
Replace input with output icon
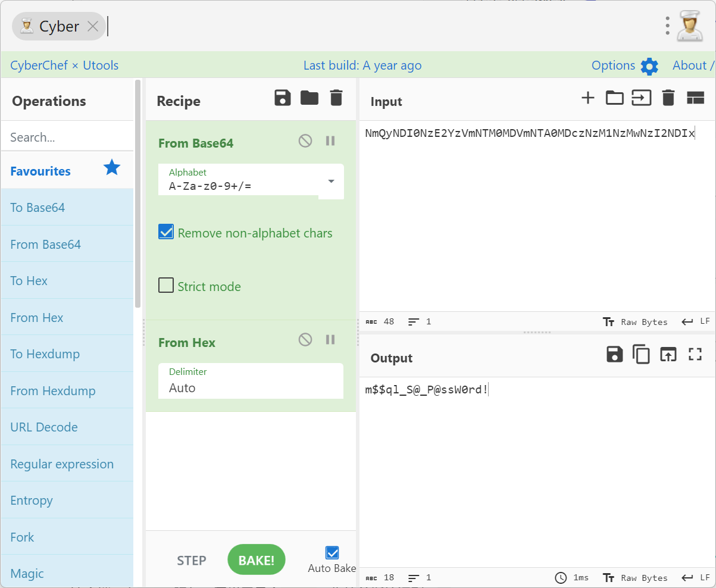tap(668, 355)
